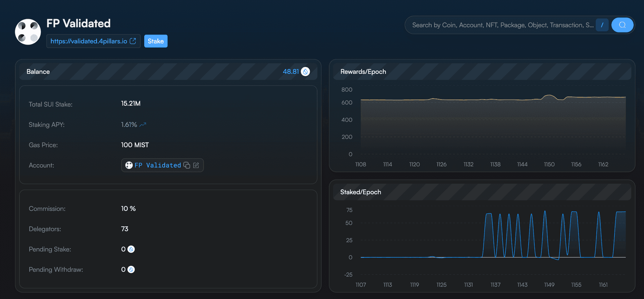Click the blue Stake button
The image size is (644, 299).
click(156, 41)
